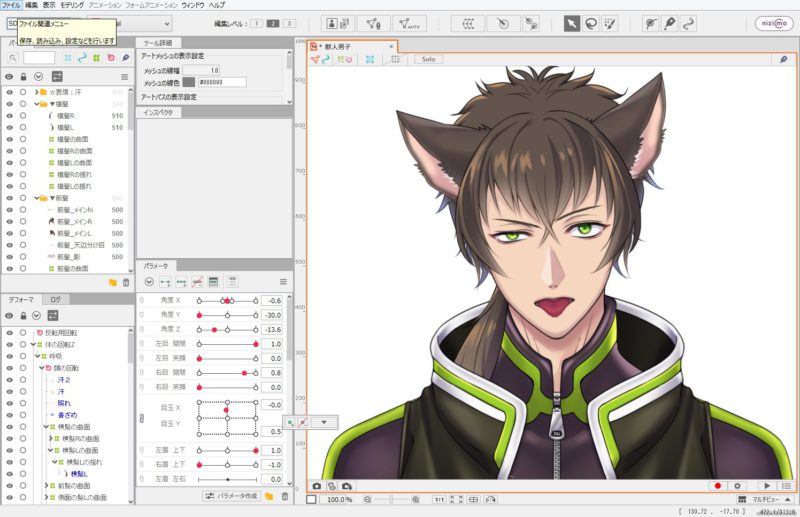
Task: Create a rotation deformer
Action: click(x=503, y=23)
